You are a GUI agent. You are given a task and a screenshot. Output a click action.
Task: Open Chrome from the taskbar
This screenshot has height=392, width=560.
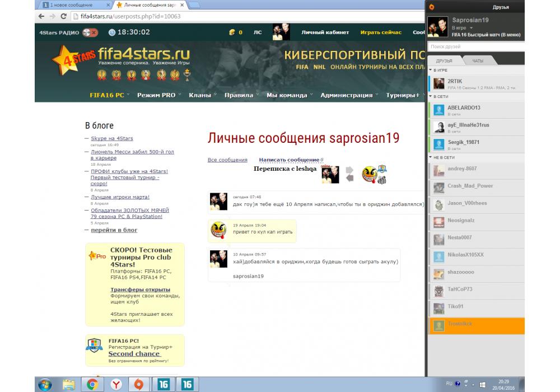pyautogui.click(x=91, y=384)
